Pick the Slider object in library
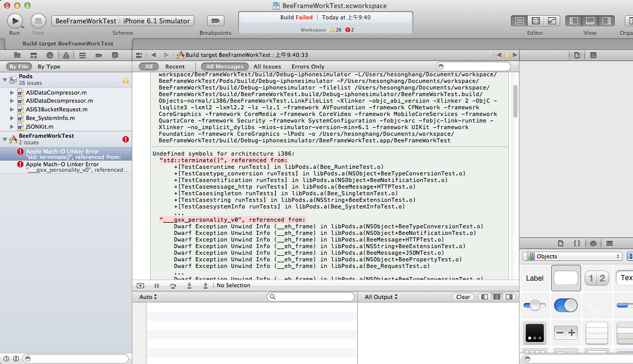 535,306
